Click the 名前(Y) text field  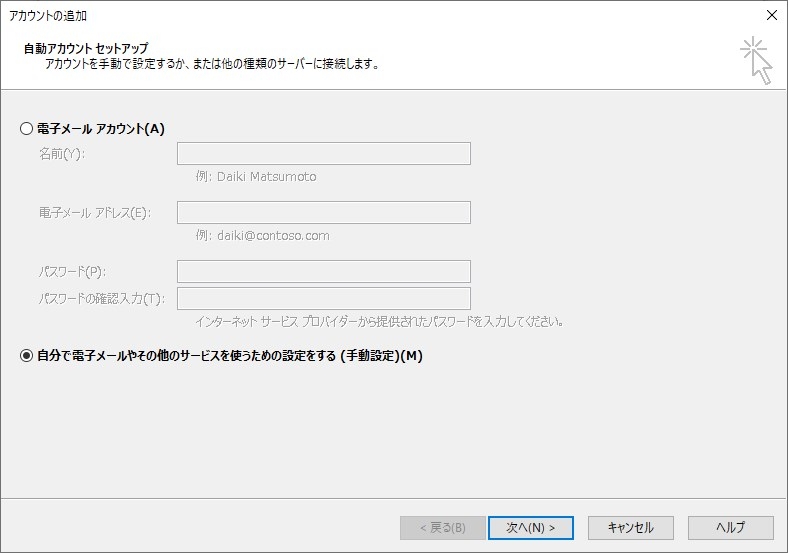(323, 153)
